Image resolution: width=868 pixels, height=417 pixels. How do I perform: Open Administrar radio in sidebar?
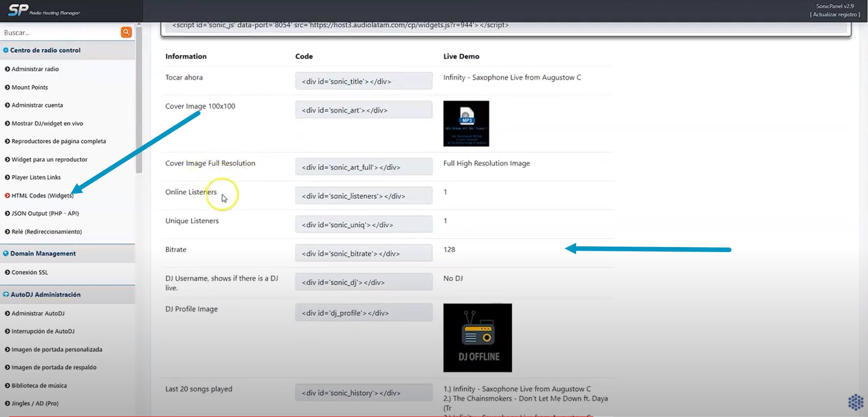35,69
